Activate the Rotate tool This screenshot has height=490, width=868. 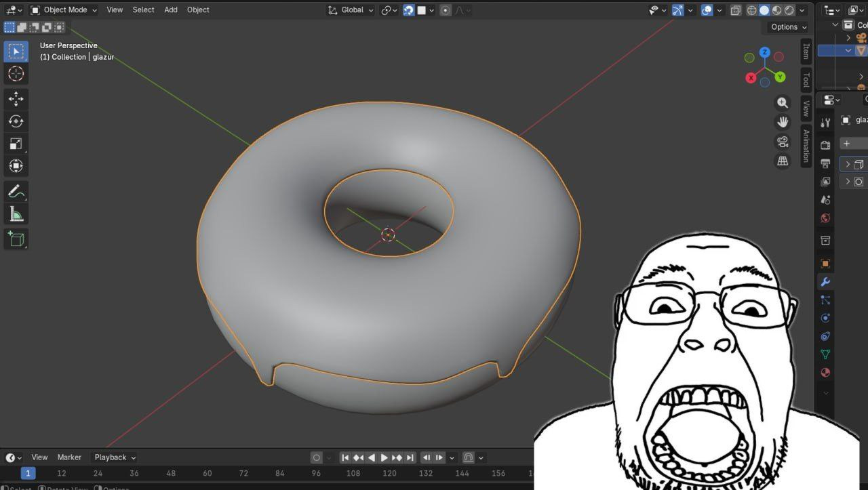pyautogui.click(x=16, y=121)
